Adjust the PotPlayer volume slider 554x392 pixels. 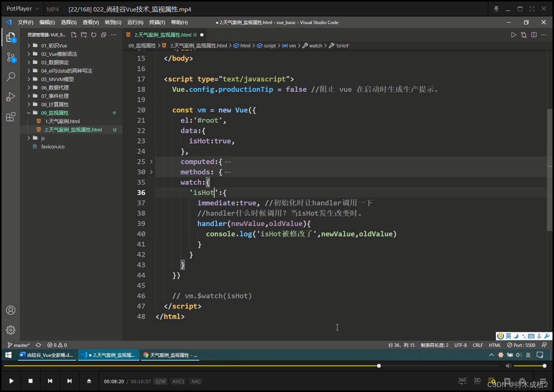[x=530, y=366]
